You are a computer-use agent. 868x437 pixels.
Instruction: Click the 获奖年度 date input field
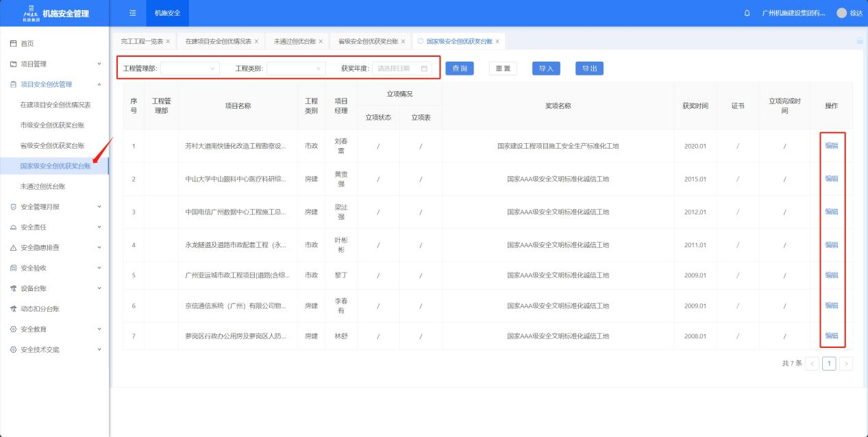pos(397,68)
